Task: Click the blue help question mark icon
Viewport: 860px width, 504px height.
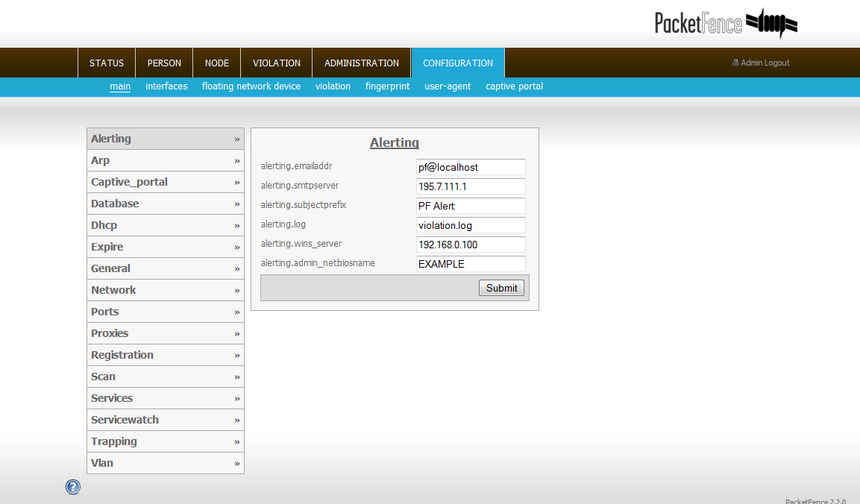Action: 73,487
